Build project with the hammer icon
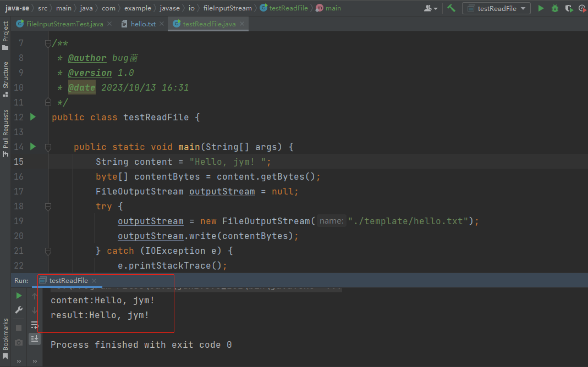The height and width of the screenshot is (367, 588). pos(452,8)
